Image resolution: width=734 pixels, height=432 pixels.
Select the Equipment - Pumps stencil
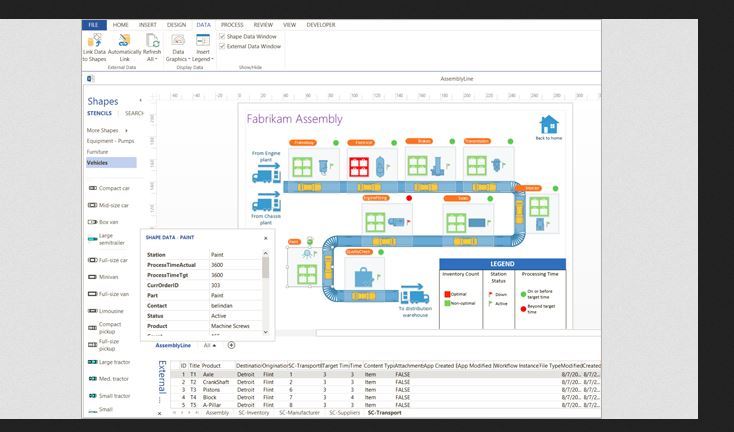(x=110, y=141)
